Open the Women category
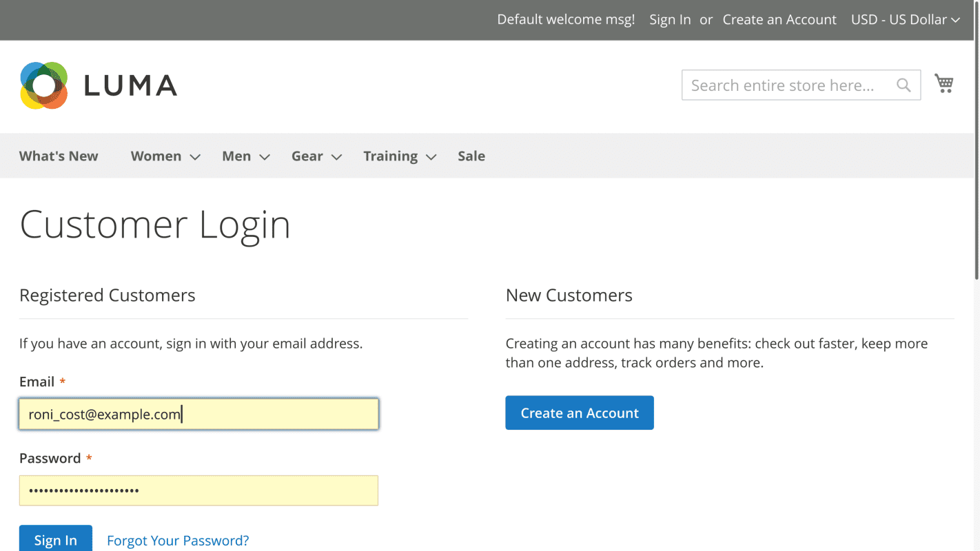This screenshot has width=980, height=551. (x=156, y=156)
